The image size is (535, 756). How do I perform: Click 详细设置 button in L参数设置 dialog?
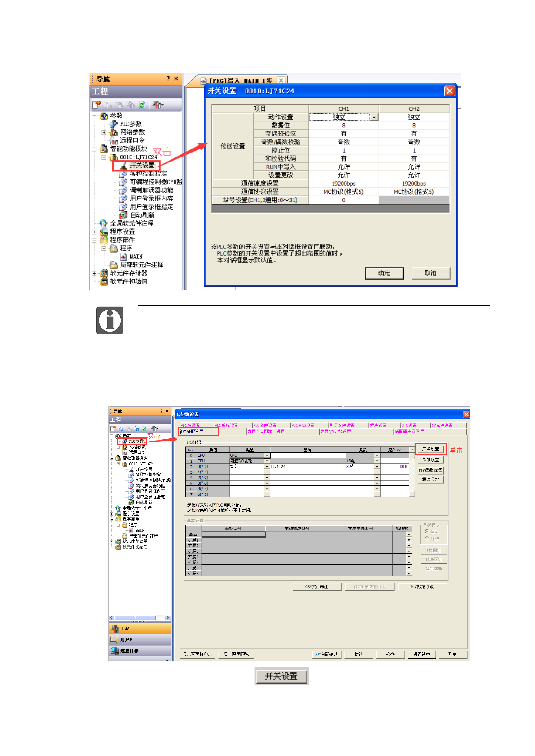coord(431,460)
